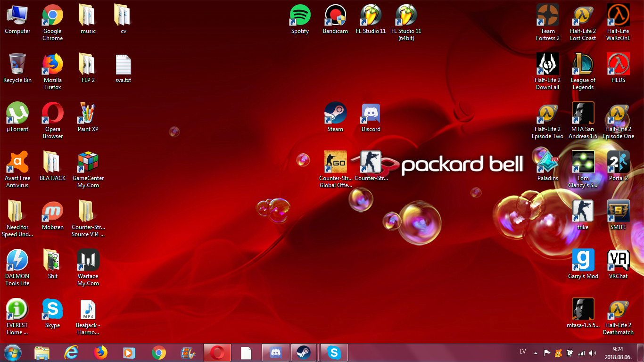Select the Warface My.Com shortcut
Screen dimensions: 644x362
point(88,268)
